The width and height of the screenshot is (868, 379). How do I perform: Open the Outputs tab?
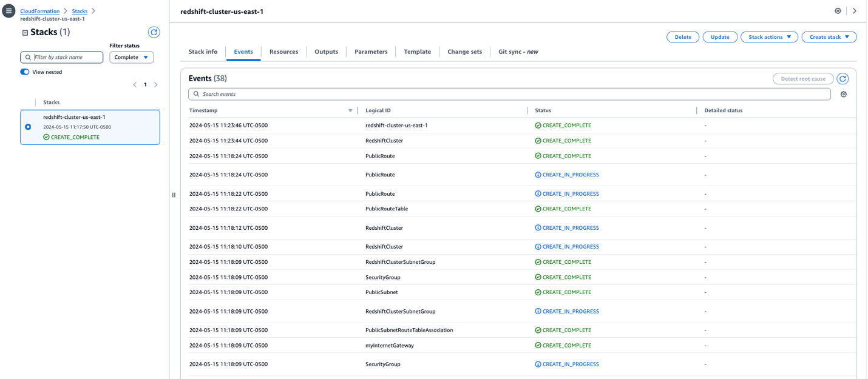[326, 52]
